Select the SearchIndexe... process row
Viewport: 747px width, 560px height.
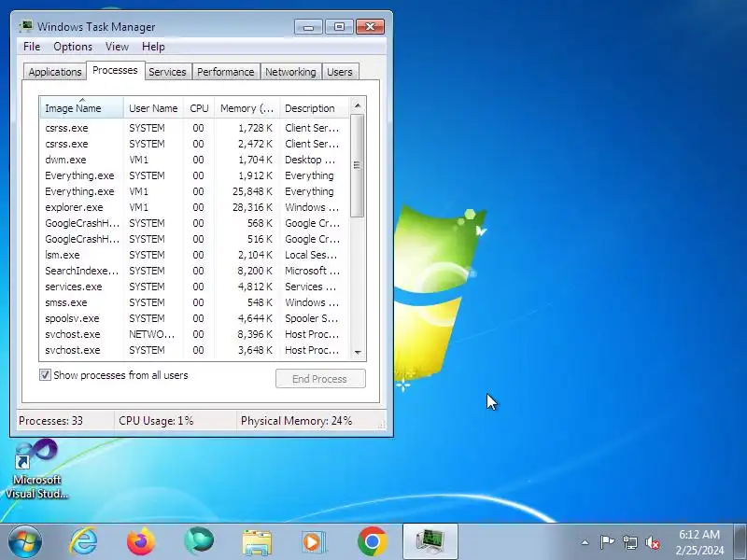click(x=194, y=271)
